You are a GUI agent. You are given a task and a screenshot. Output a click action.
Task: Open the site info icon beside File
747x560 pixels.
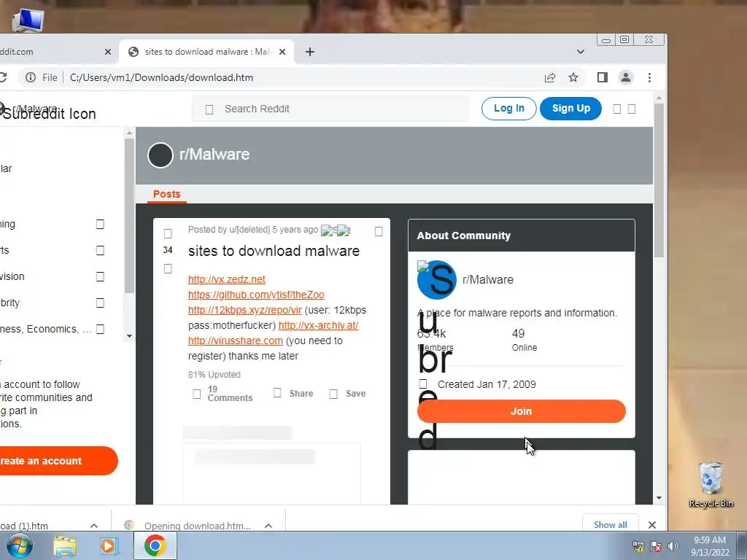(x=31, y=77)
